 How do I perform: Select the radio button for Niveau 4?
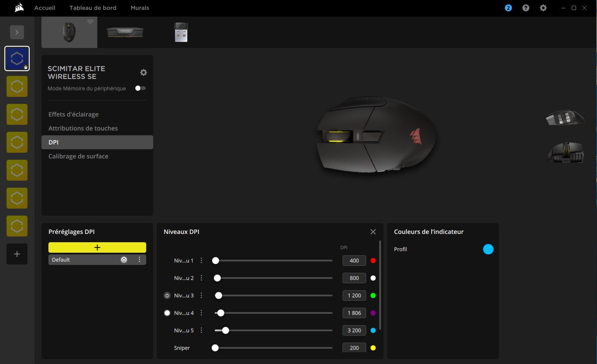(x=167, y=312)
